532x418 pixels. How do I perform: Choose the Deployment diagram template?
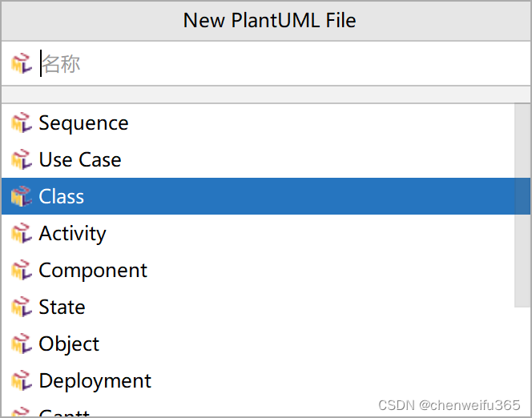258,380
